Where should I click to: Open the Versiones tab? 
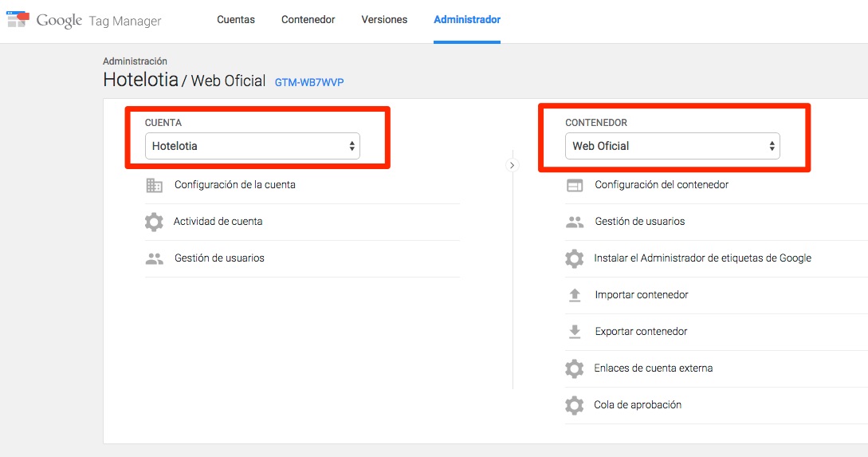pyautogui.click(x=384, y=19)
